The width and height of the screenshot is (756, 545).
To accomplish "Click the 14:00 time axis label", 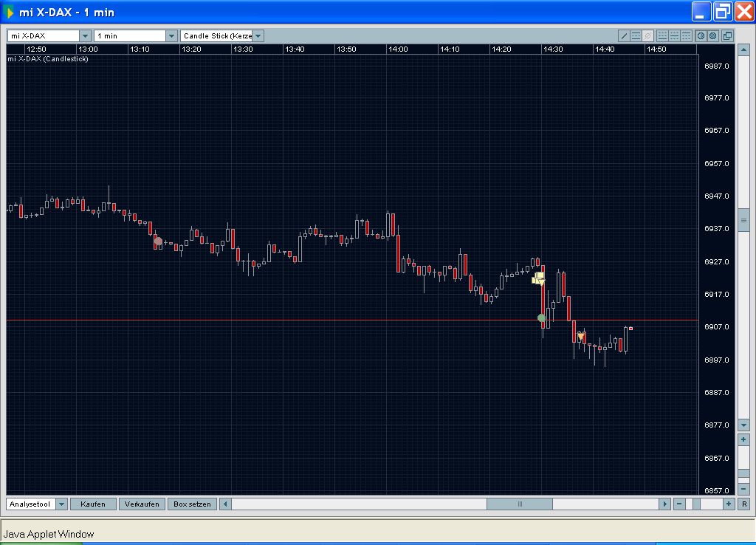I will tap(398, 49).
